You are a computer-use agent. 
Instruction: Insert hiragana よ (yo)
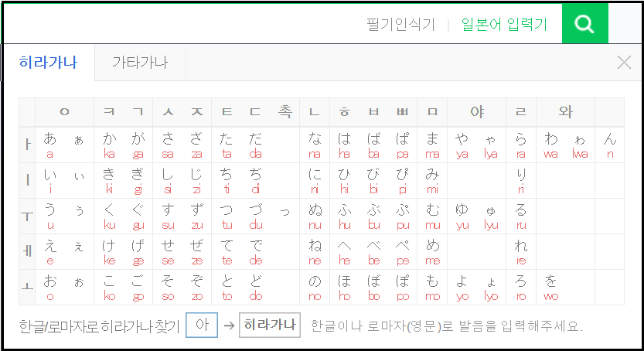(x=462, y=288)
